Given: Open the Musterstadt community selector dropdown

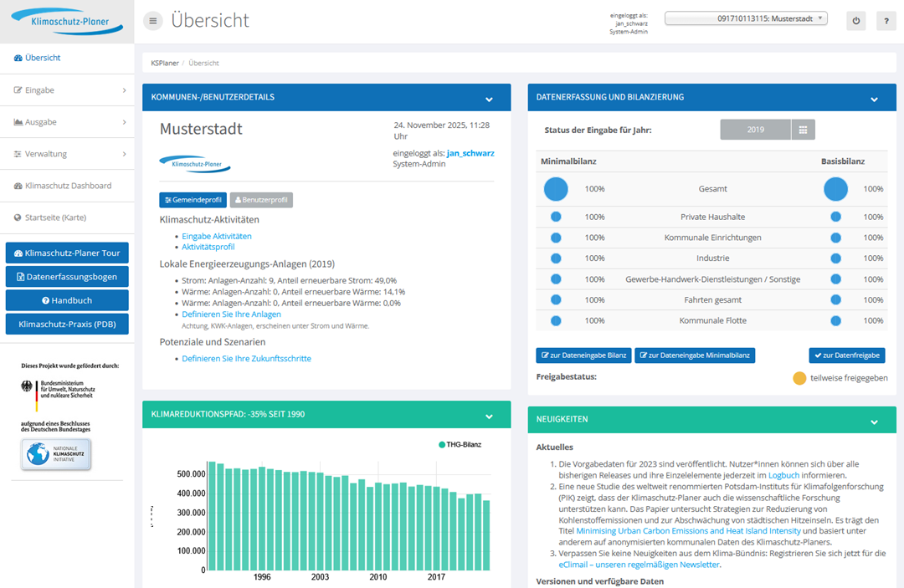Looking at the screenshot, I should pos(744,18).
